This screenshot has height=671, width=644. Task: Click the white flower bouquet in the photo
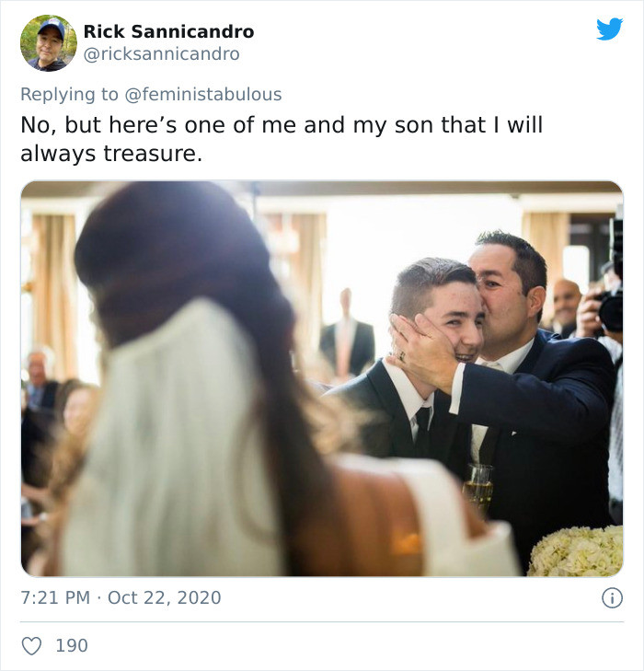(577, 550)
